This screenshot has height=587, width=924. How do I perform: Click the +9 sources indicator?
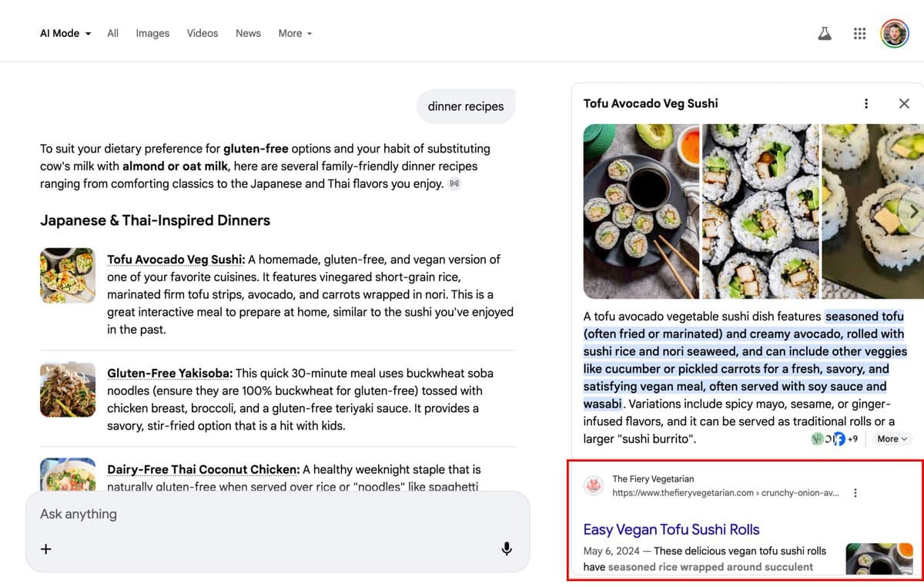852,438
